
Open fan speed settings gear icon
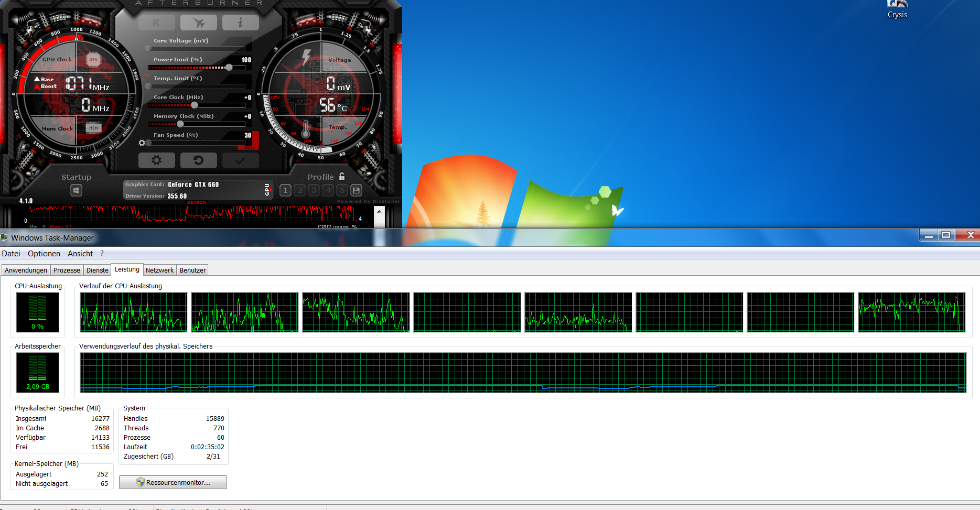pyautogui.click(x=142, y=143)
